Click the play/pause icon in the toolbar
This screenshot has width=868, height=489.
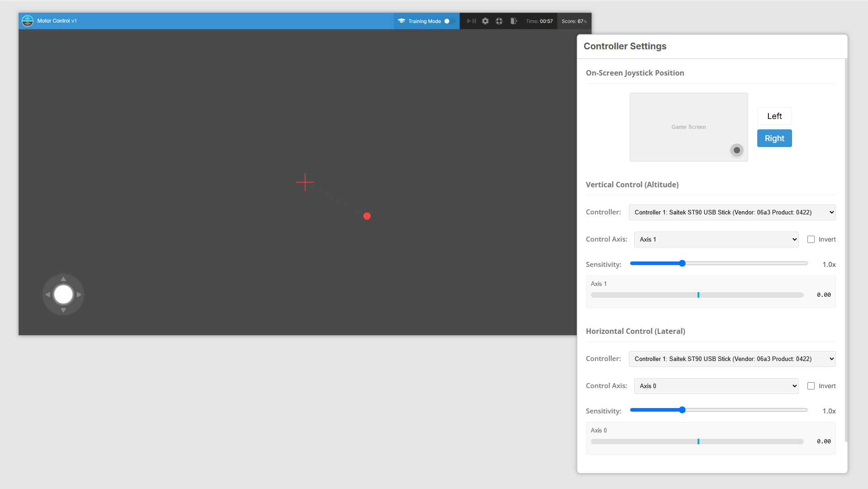(x=471, y=21)
